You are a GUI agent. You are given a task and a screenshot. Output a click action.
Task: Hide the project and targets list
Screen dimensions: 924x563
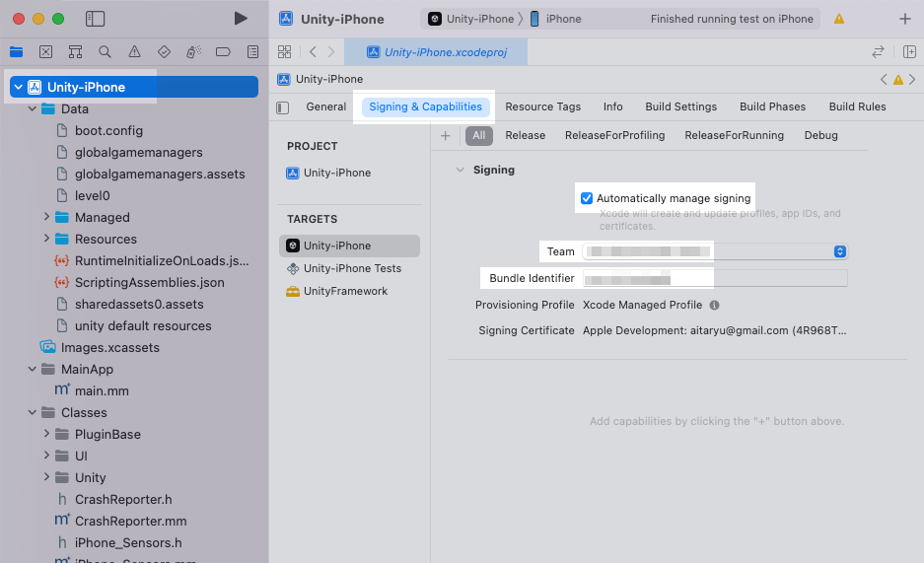coord(283,107)
